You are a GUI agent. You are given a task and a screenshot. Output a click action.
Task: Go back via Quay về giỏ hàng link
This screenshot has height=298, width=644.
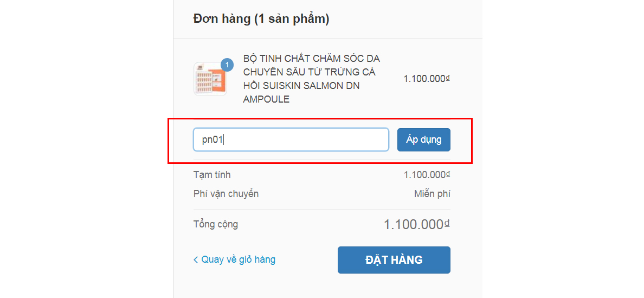pos(238,259)
